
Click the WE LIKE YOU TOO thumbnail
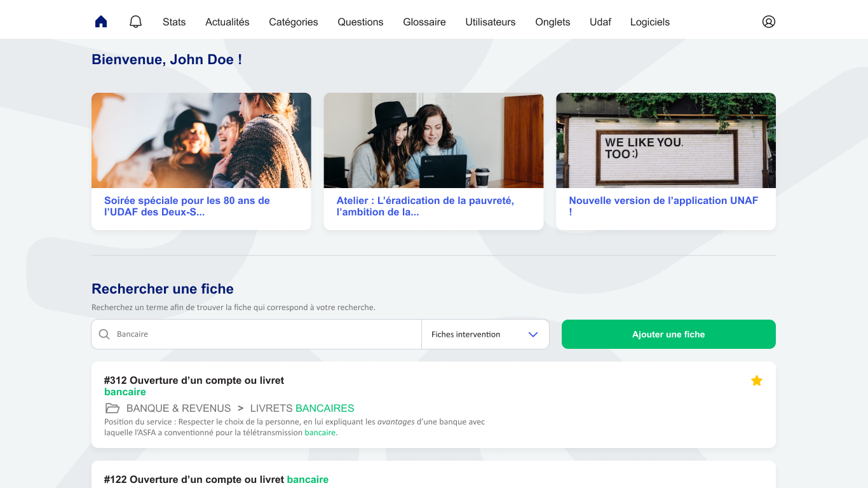pos(665,140)
